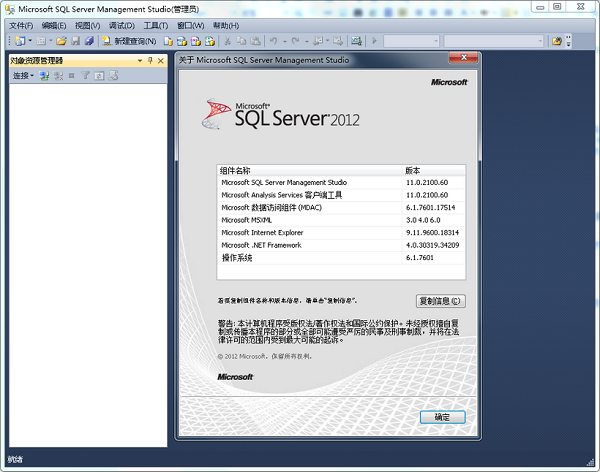This screenshot has height=472, width=600.
Task: Click the Database Engine Query icon
Action: [168, 41]
